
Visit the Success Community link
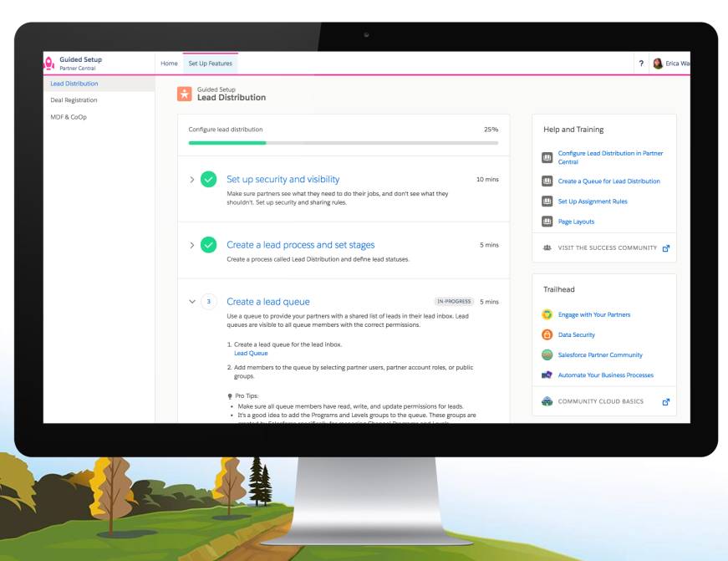[608, 248]
